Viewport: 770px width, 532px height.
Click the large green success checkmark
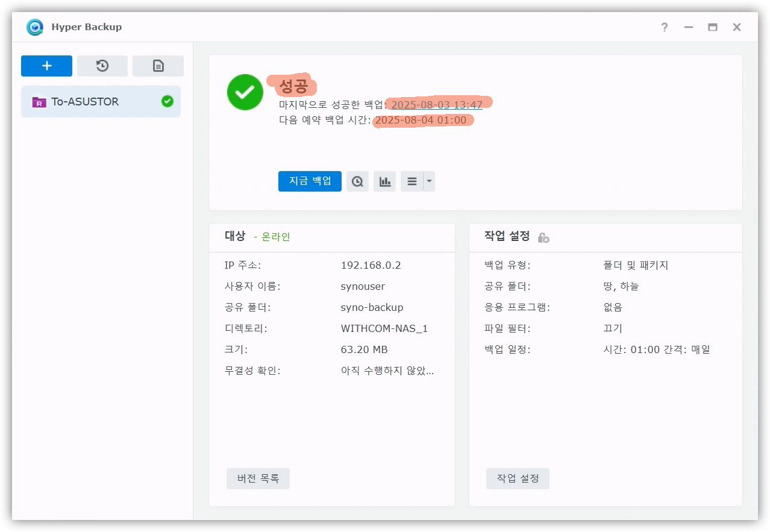click(x=245, y=92)
